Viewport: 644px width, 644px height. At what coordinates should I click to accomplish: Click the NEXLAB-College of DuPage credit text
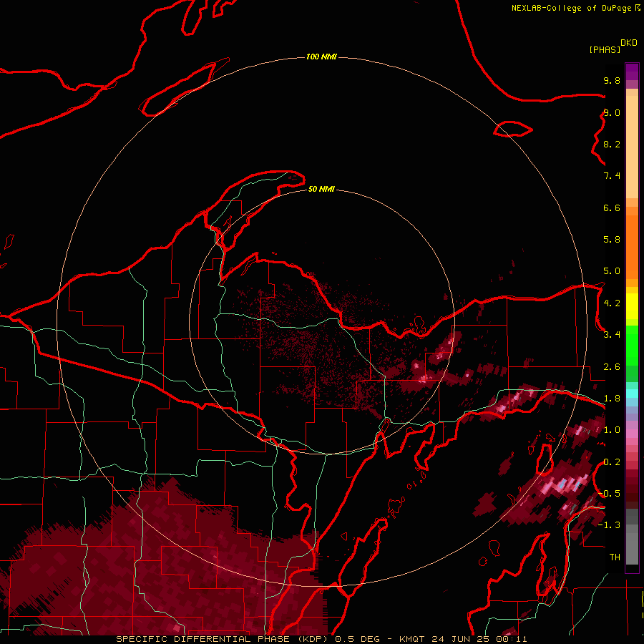tap(572, 8)
